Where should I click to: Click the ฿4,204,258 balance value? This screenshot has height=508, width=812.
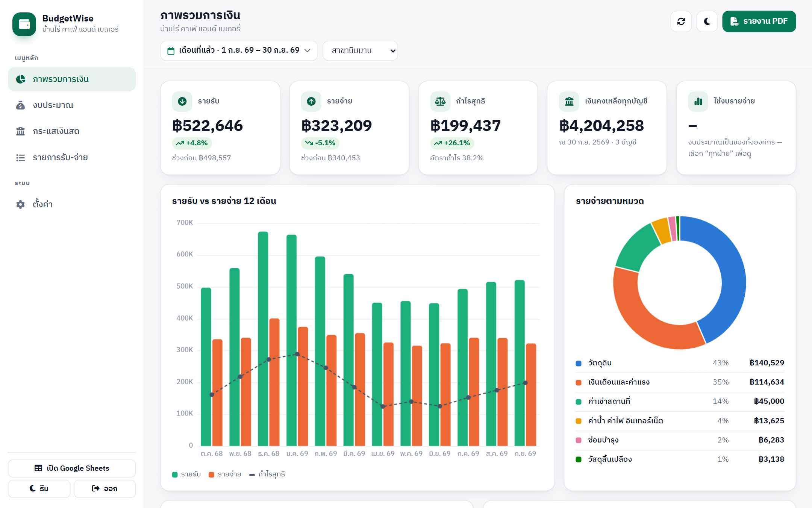point(601,125)
